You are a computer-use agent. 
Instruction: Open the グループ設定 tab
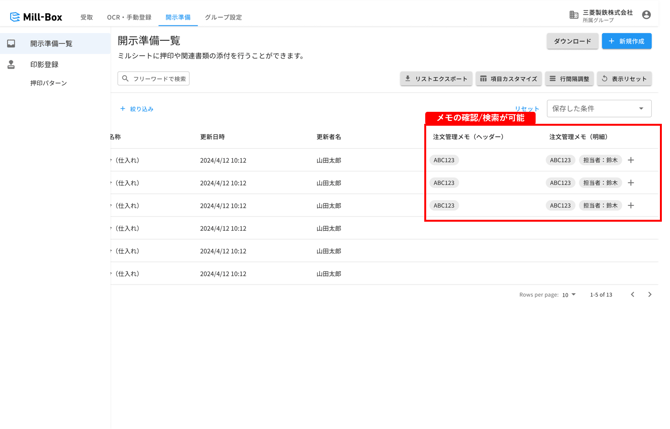click(x=223, y=18)
